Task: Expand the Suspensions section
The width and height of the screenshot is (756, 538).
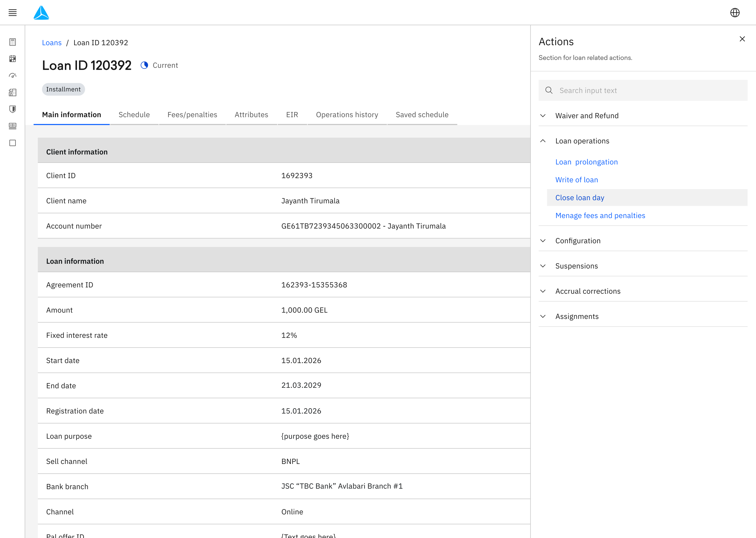Action: tap(643, 266)
